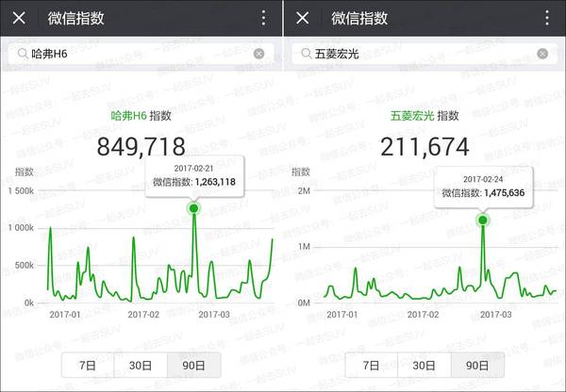Screen dimensions: 566x392
Task: Click the green data point for 2017-02-24
Action: 483,220
